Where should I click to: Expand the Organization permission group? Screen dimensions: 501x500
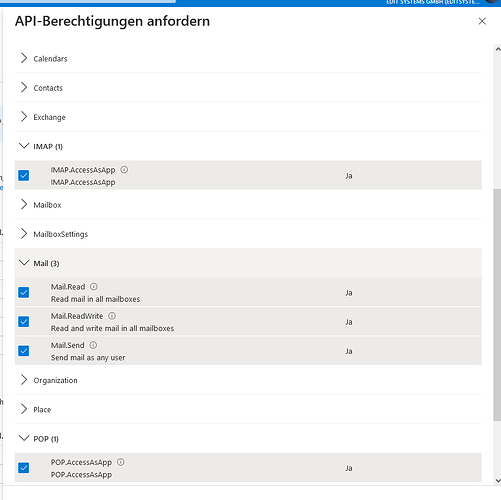tap(248, 380)
